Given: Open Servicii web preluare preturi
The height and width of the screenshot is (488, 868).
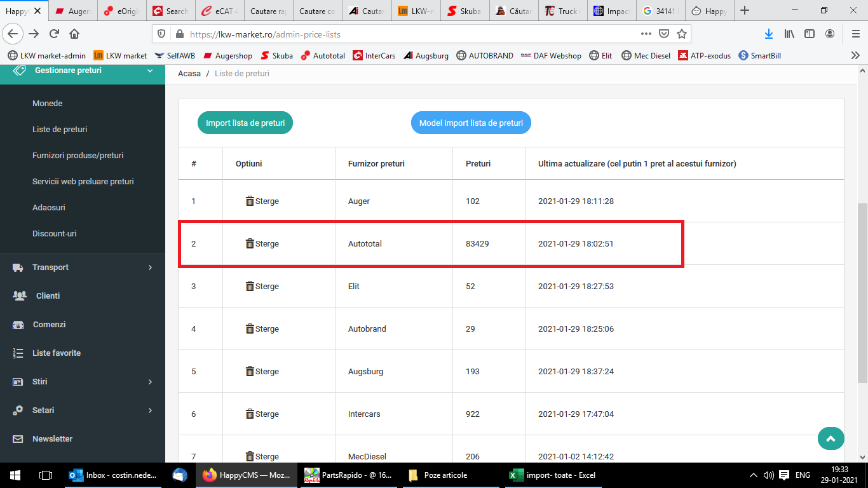Looking at the screenshot, I should pos(83,181).
